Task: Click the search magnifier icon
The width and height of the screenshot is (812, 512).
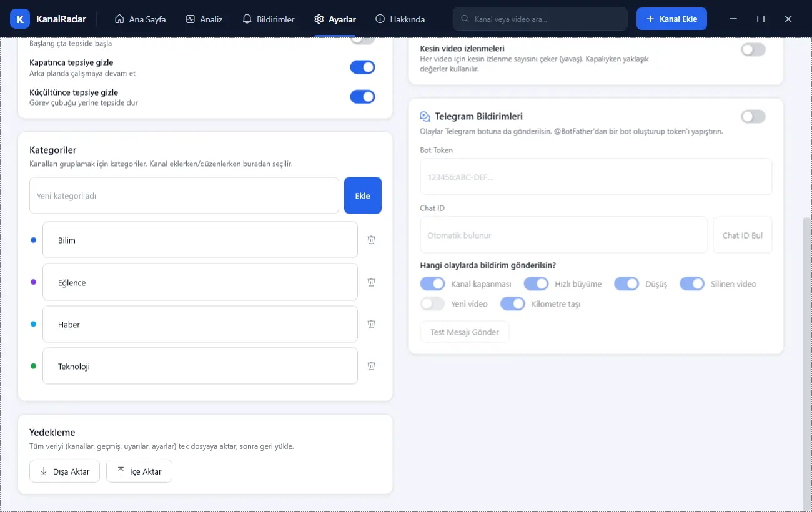Action: pyautogui.click(x=465, y=19)
